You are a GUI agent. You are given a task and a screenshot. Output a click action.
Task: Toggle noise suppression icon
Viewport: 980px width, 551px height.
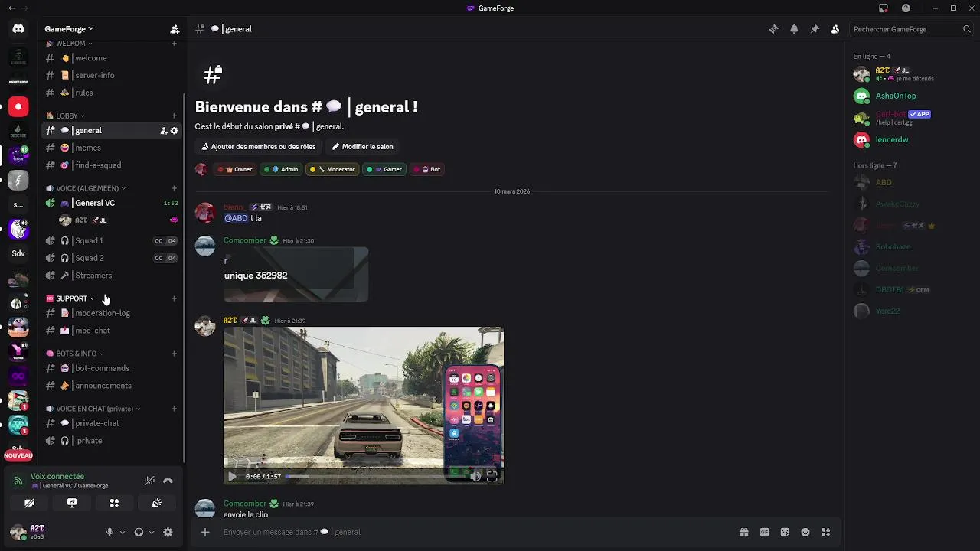[149, 481]
